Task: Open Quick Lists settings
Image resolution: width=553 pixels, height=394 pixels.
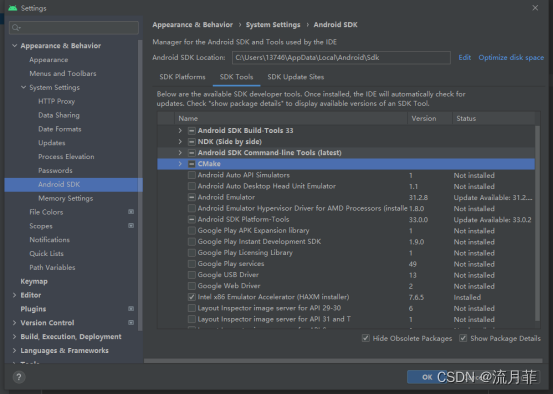Action: pos(46,254)
